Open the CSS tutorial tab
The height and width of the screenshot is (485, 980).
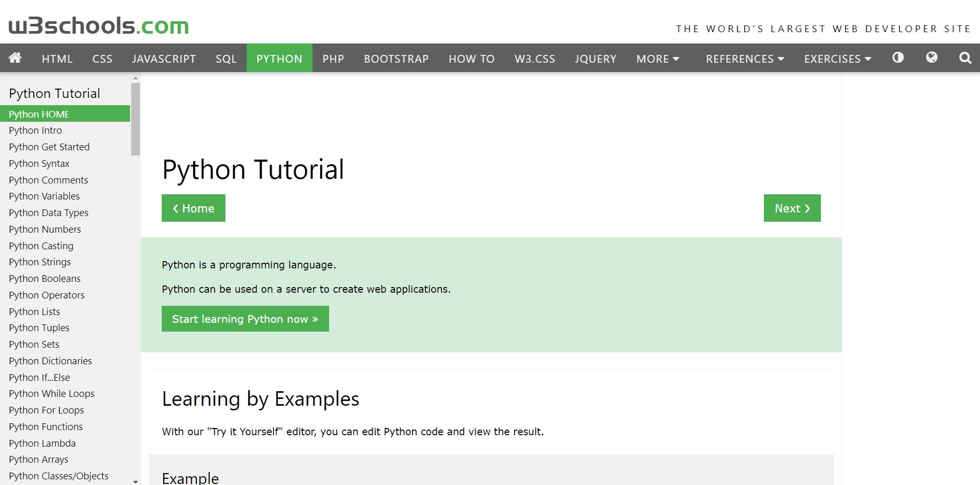pyautogui.click(x=102, y=59)
